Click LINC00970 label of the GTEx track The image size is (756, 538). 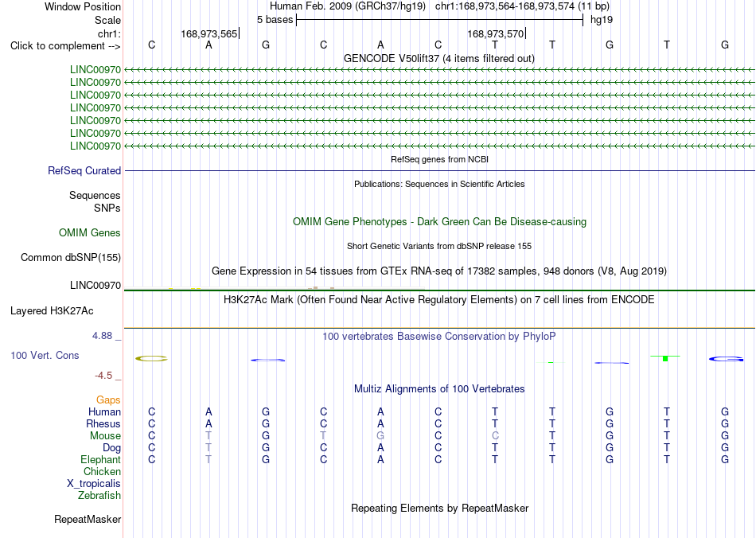(95, 286)
